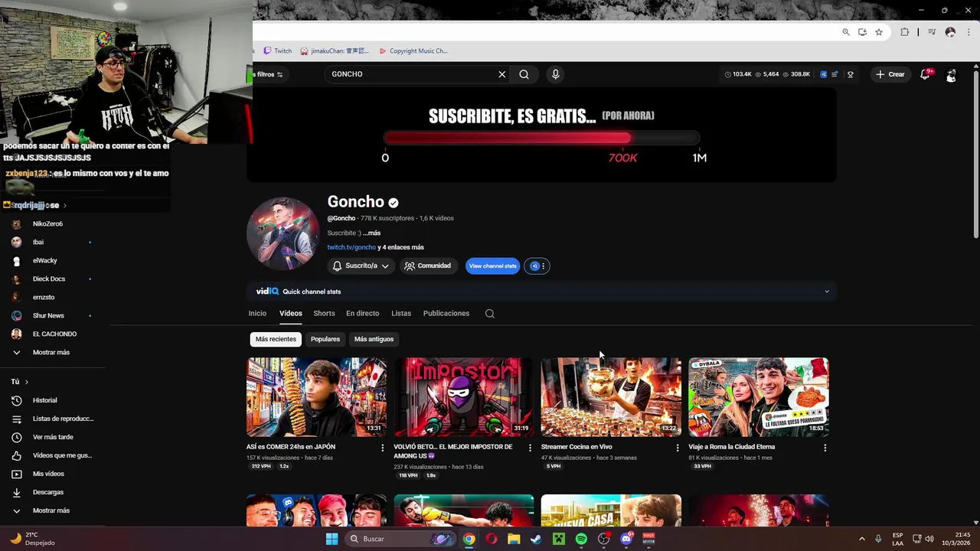Click View channel stats button

click(492, 266)
